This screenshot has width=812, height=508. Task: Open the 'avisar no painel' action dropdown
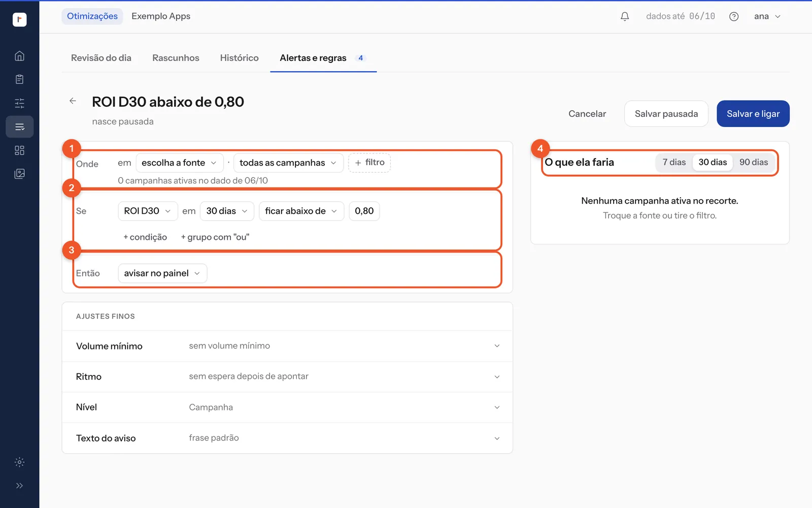162,273
